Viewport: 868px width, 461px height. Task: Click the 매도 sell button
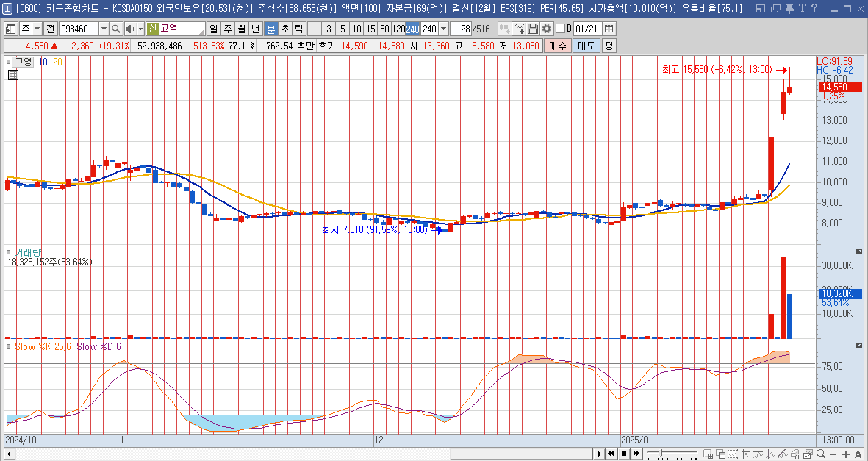[586, 46]
